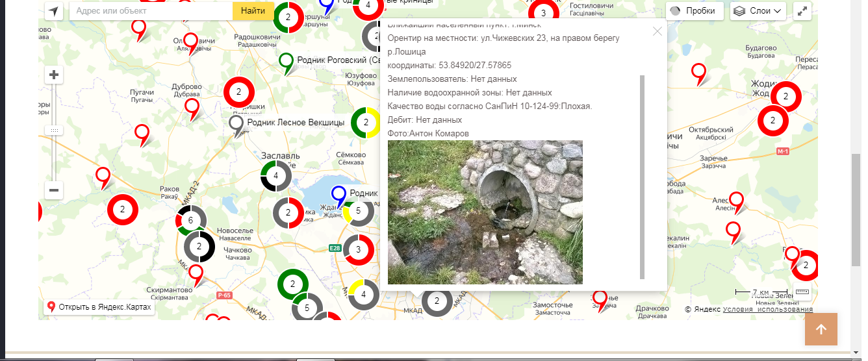Click the green Родник Роговский marker
868x361 pixels.
286,62
